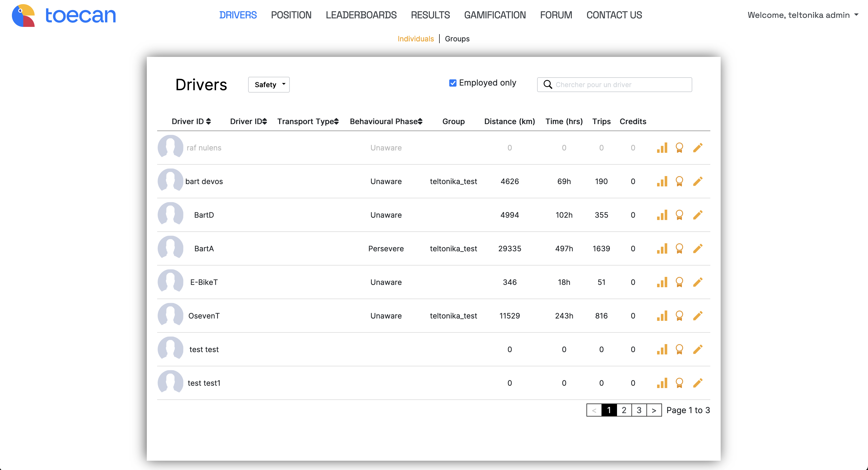The image size is (868, 470).
Task: Uncheck the Employed only checkbox
Action: click(x=453, y=83)
